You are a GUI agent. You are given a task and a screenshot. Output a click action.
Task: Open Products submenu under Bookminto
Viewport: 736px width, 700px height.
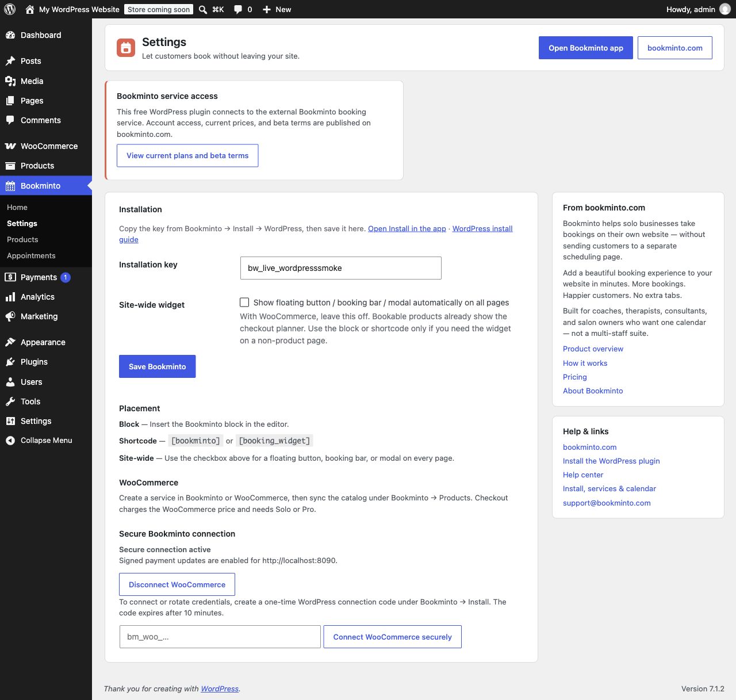(22, 239)
